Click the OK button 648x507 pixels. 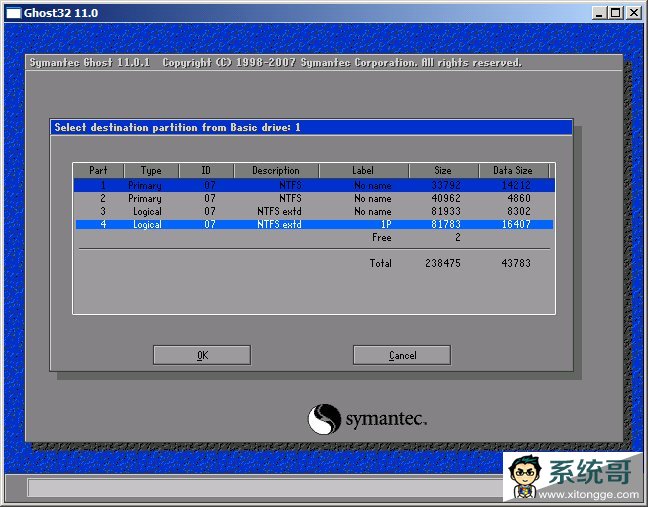click(x=202, y=355)
